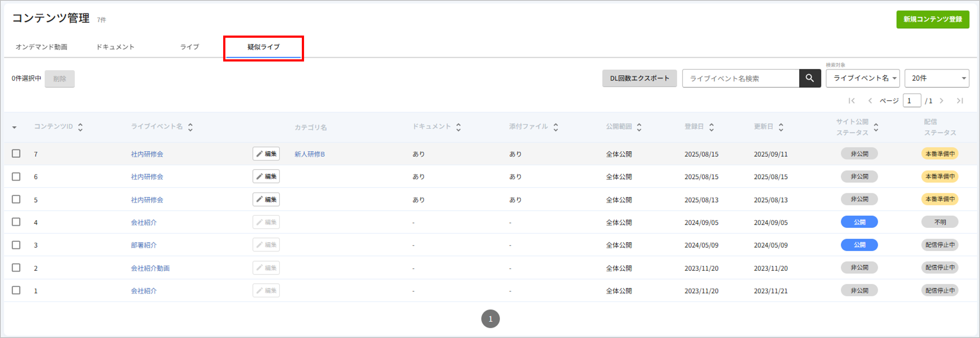Go to next page chevron
Screen dimensions: 980x338
pyautogui.click(x=942, y=101)
